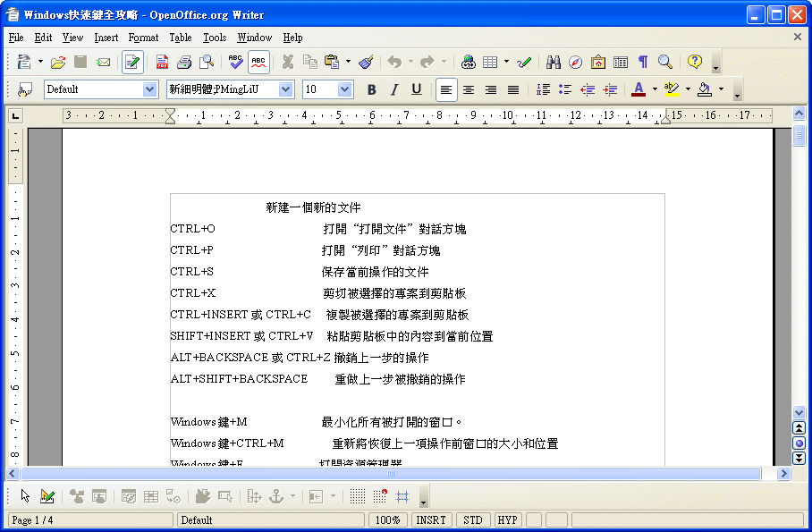Open Highlighting color dropdown arrow
This screenshot has height=532, width=812.
(688, 89)
